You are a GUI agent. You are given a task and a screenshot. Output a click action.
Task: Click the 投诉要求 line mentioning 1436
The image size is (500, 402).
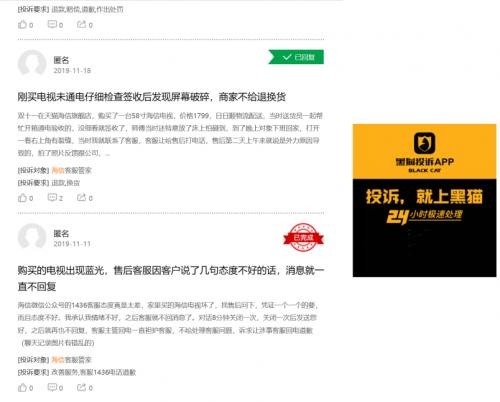coord(77,372)
